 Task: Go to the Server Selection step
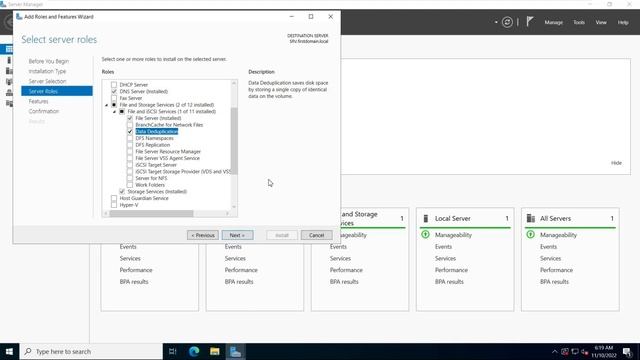[47, 81]
